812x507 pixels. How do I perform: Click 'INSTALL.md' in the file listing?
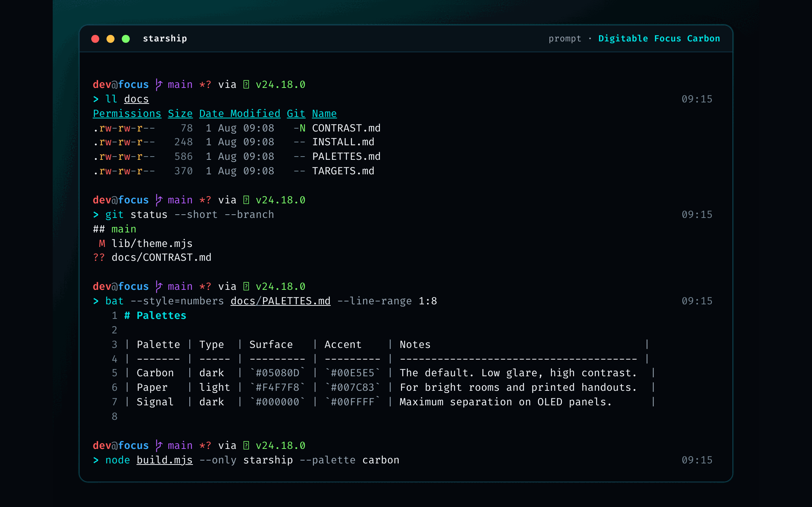[343, 142]
